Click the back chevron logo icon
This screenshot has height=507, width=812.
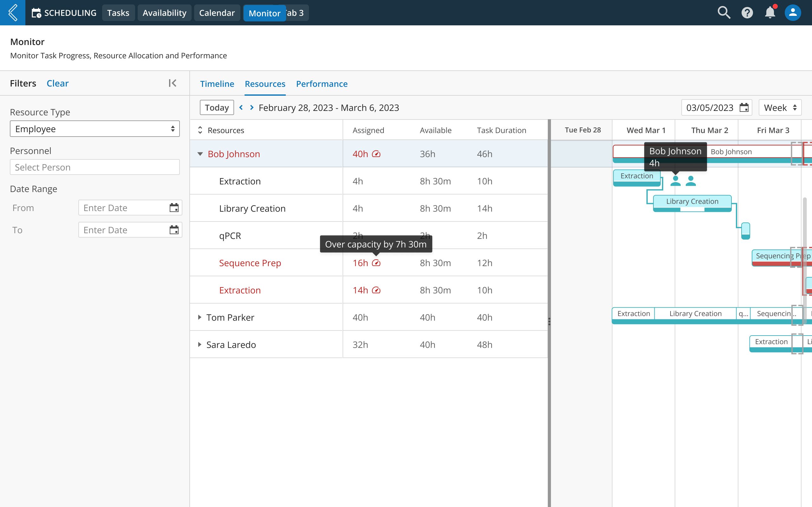click(x=13, y=13)
